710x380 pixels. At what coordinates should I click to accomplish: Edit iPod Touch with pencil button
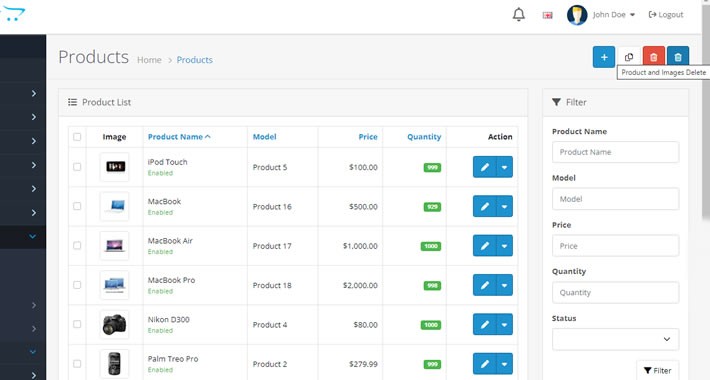click(x=485, y=167)
